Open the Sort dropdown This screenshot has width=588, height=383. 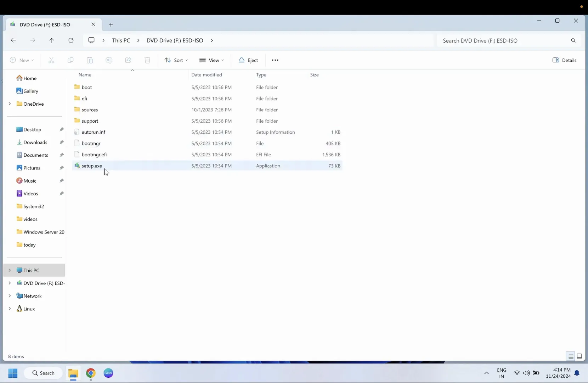176,60
